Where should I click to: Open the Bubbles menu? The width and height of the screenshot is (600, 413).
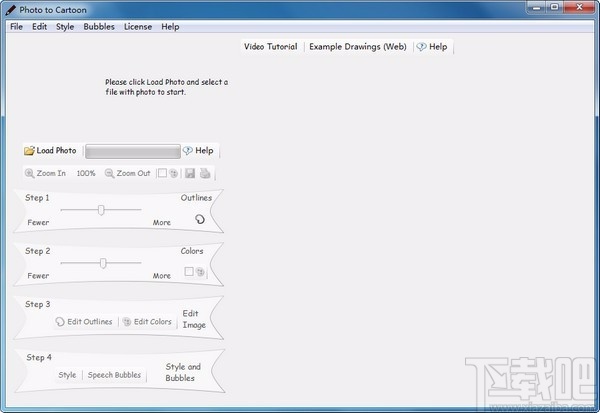[x=99, y=27]
